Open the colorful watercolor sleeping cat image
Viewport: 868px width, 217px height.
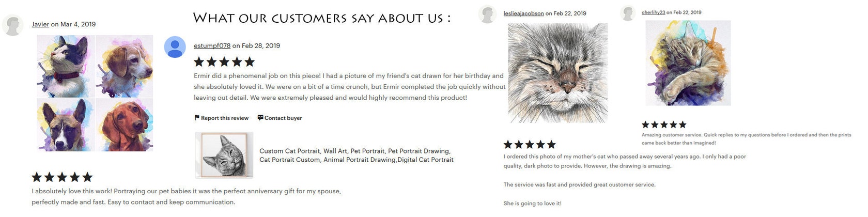pos(688,63)
